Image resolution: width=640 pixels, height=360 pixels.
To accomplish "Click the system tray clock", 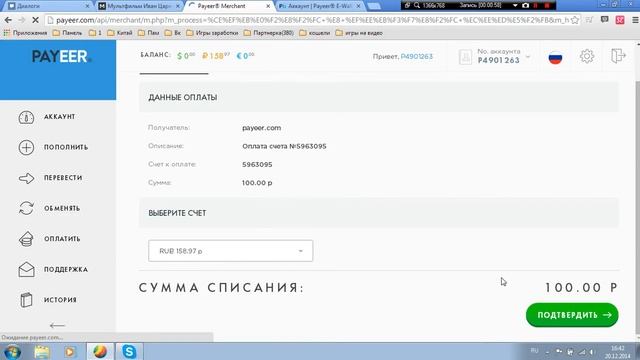I will (x=618, y=352).
